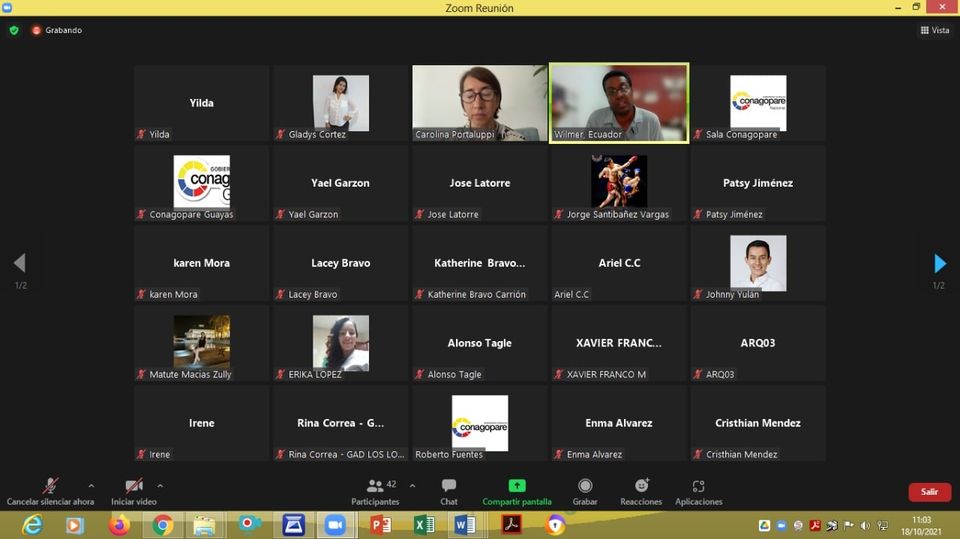Screen dimensions: 960x539
Task: Expand the arrow next to Participantes
Action: click(x=412, y=486)
